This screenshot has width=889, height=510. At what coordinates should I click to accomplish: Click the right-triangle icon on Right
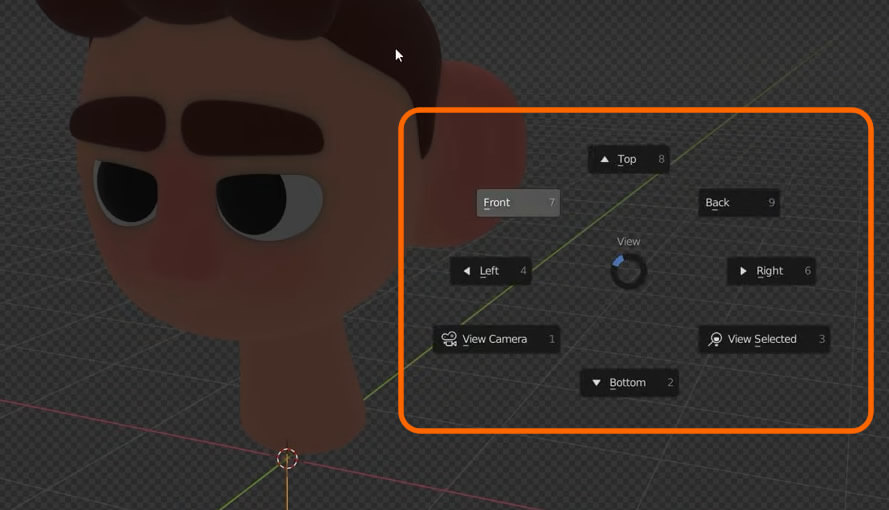743,271
